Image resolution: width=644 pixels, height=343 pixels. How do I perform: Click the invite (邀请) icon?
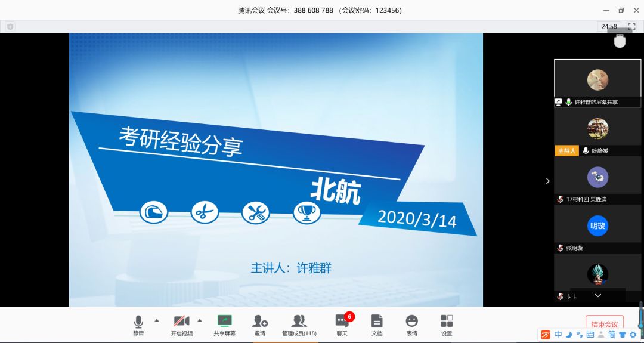260,325
